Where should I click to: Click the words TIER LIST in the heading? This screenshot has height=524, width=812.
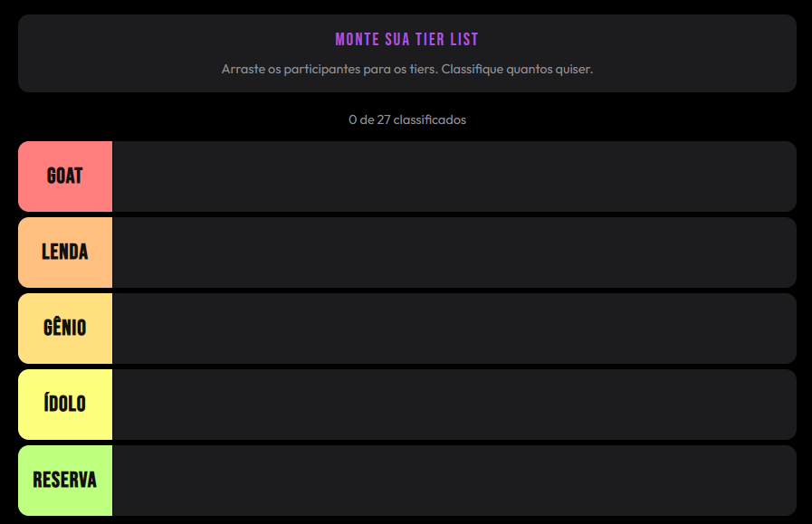pyautogui.click(x=446, y=40)
